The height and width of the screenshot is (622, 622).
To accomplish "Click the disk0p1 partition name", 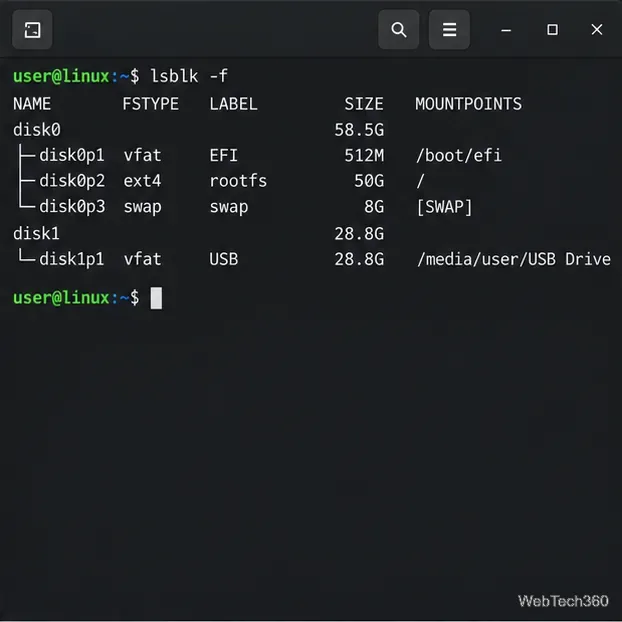I will pos(72,155).
